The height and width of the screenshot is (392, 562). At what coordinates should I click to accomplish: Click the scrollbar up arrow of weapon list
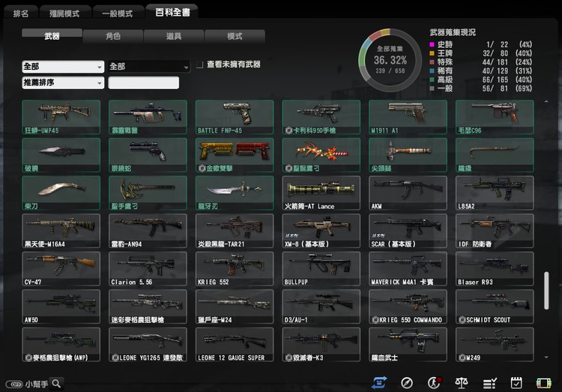coord(546,101)
